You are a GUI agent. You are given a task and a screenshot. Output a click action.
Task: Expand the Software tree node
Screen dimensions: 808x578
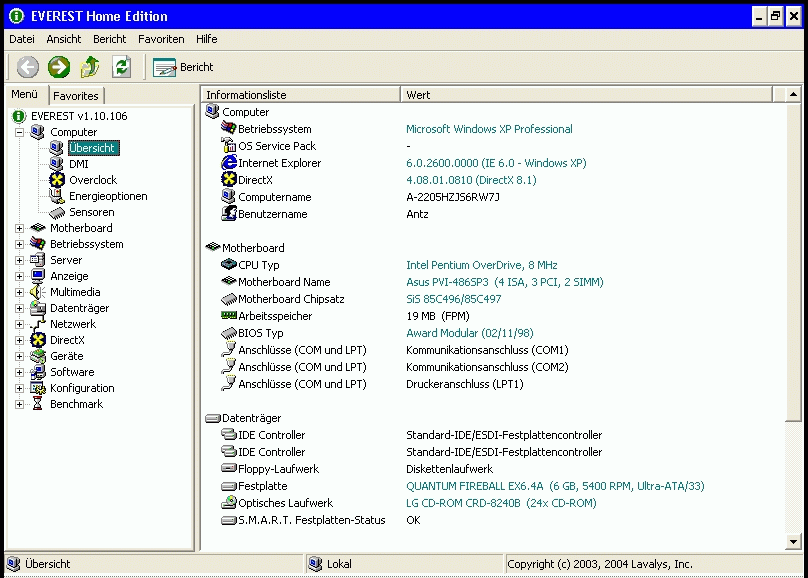click(19, 372)
